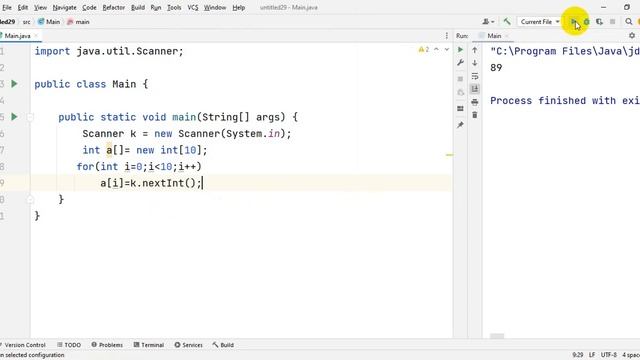Open the Run menu
This screenshot has width=640, height=360.
point(156,7)
